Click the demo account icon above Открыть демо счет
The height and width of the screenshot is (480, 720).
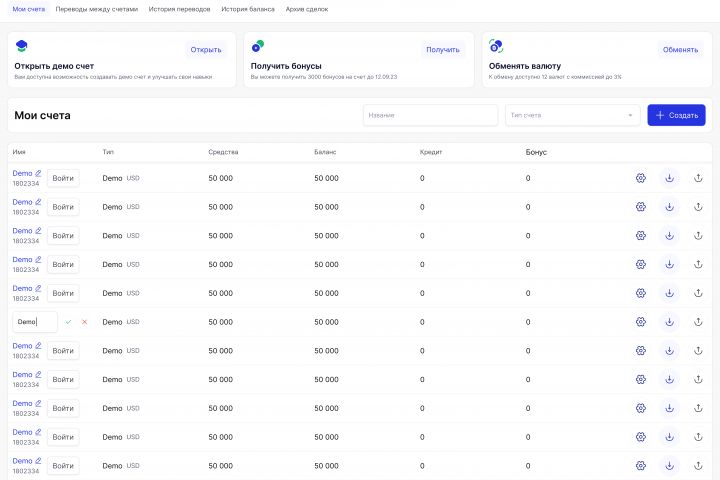coord(22,46)
